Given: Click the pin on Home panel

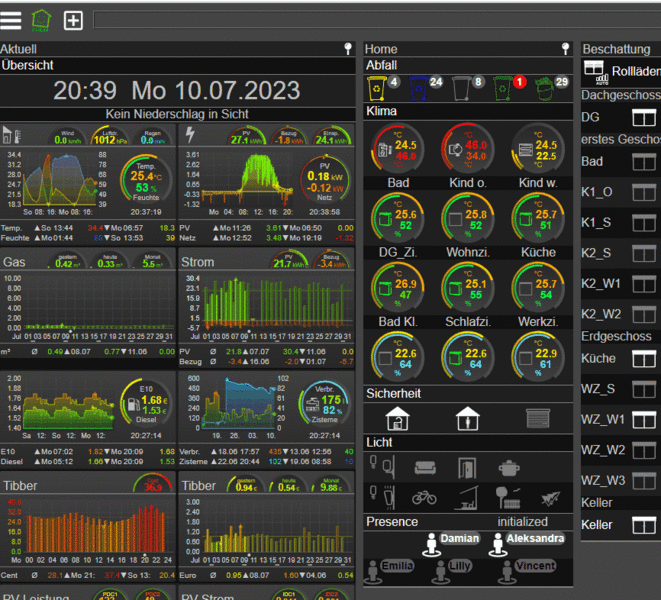Looking at the screenshot, I should 566,48.
